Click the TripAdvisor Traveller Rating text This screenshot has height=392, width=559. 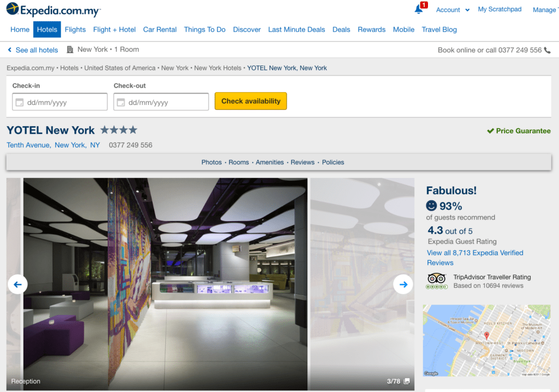coord(492,277)
